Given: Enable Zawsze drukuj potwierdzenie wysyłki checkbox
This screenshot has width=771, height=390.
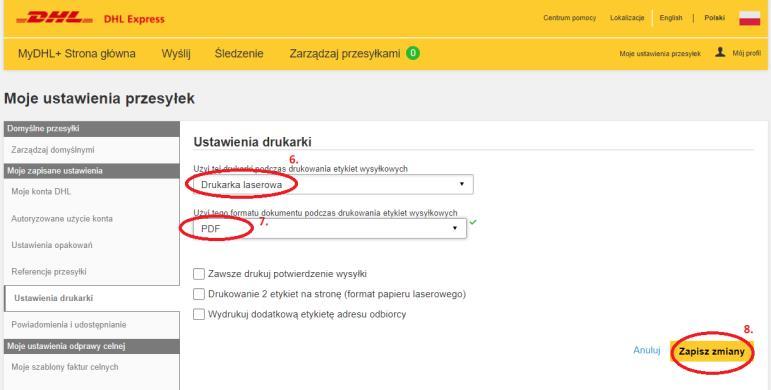Looking at the screenshot, I should pyautogui.click(x=199, y=274).
